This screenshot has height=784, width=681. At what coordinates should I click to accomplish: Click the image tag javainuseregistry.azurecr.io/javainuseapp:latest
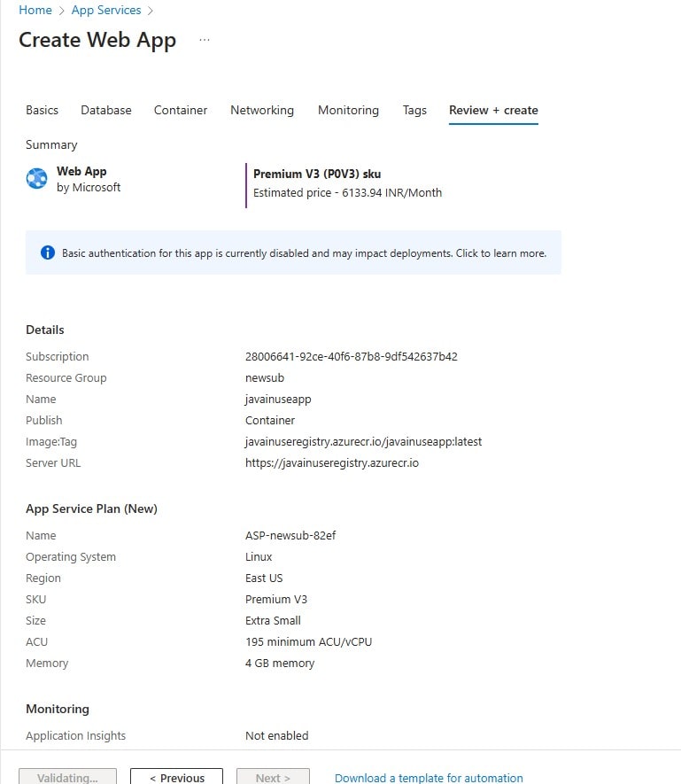point(363,442)
